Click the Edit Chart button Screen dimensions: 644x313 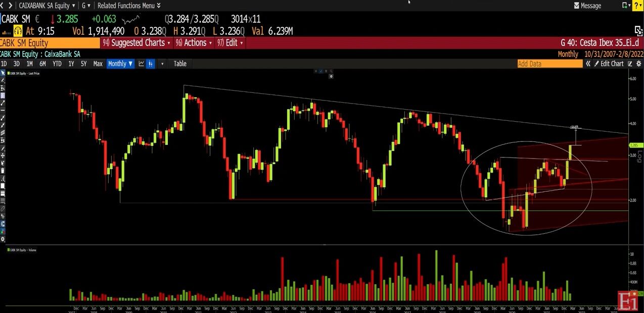[609, 64]
